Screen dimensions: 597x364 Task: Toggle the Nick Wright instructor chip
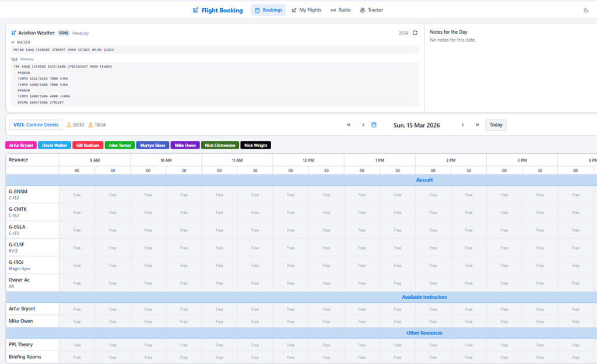(x=255, y=144)
